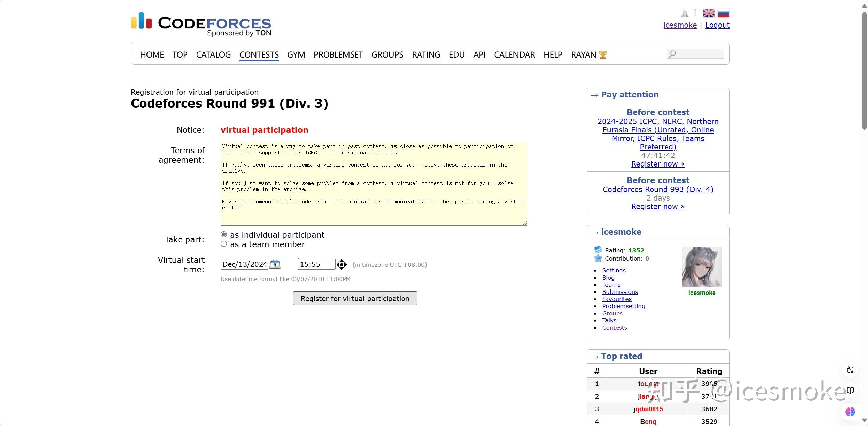Viewport: 868px width, 426px height.
Task: Click the search box in navigation bar
Action: click(x=699, y=54)
